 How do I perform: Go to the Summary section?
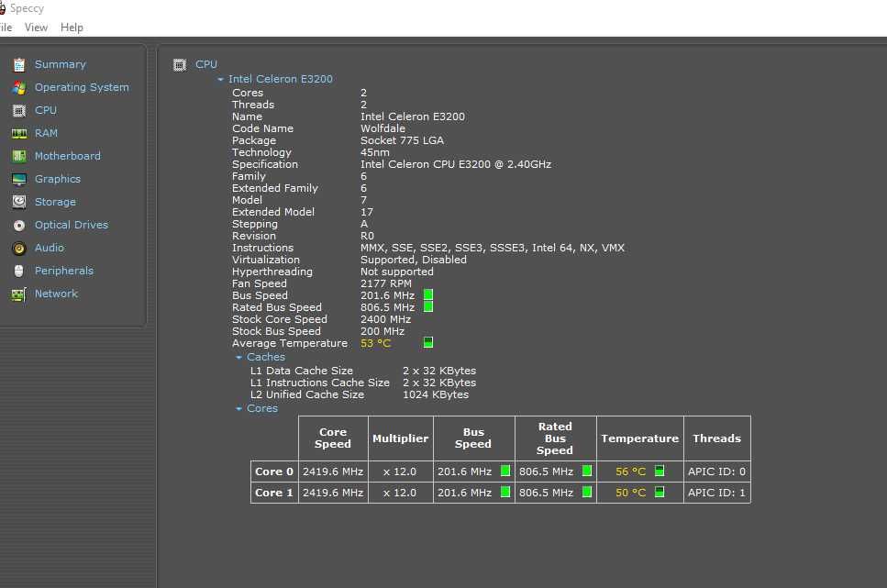click(60, 64)
